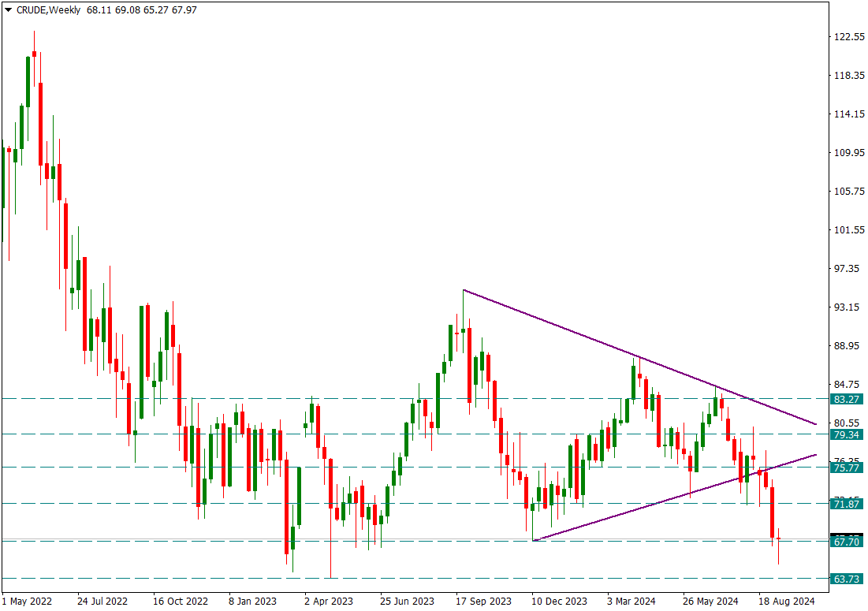
Task: Select the close price value 67.97
Action: 184,10
